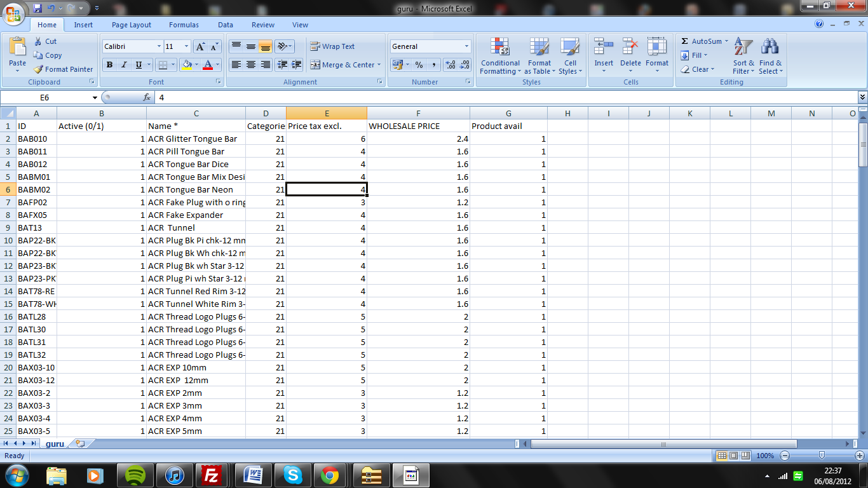
Task: Click Increase Decimal
Action: pyautogui.click(x=451, y=65)
